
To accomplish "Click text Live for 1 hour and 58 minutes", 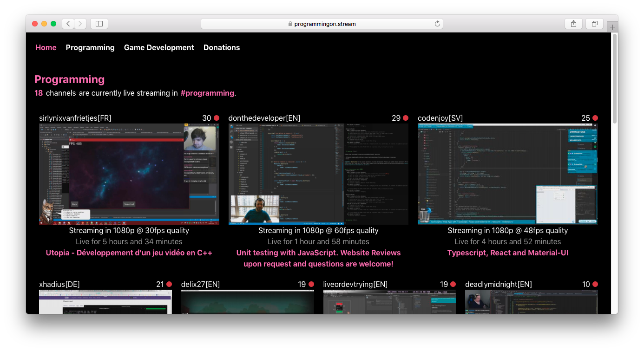I will 318,241.
